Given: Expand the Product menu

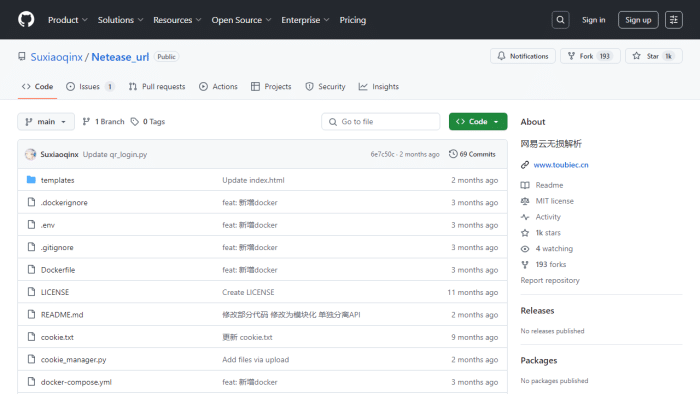Looking at the screenshot, I should [x=67, y=20].
